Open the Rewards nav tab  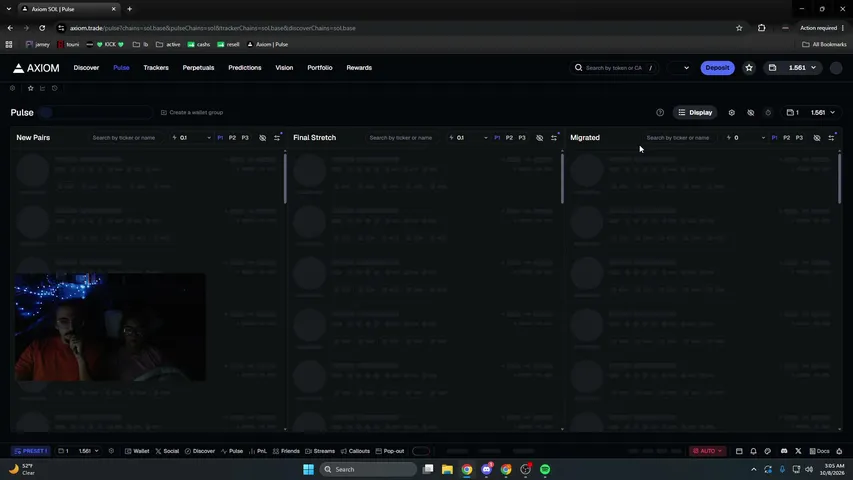(359, 68)
